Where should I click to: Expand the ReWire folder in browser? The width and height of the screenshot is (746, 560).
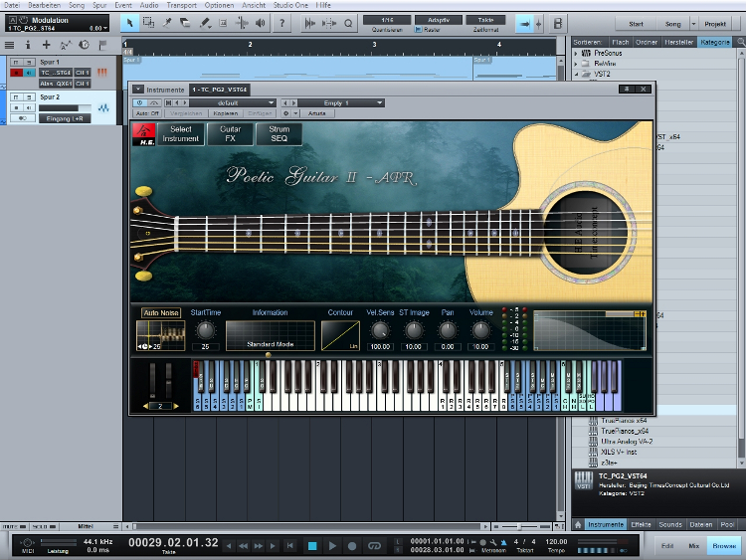point(576,64)
